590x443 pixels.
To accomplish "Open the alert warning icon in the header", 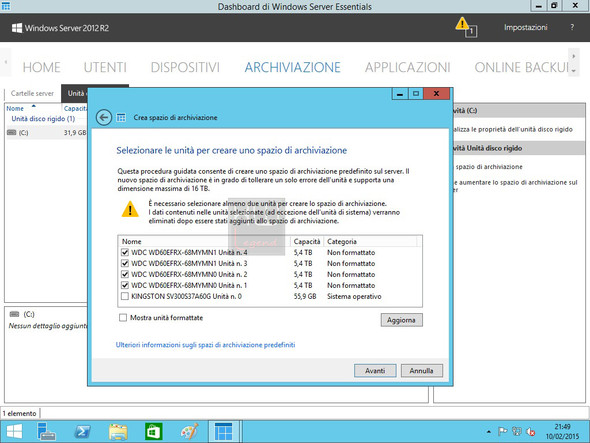I will (466, 27).
